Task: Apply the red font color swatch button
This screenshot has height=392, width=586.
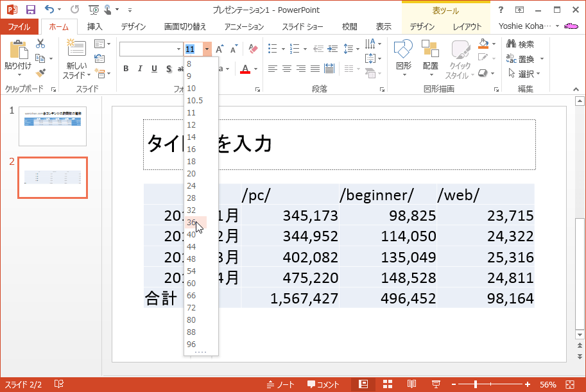Action: [245, 69]
